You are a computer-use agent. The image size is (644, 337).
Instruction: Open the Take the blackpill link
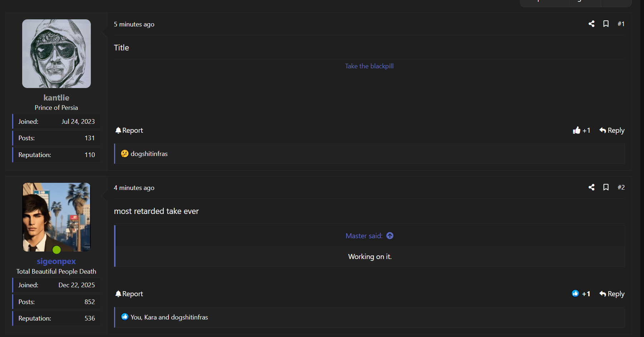coord(369,66)
